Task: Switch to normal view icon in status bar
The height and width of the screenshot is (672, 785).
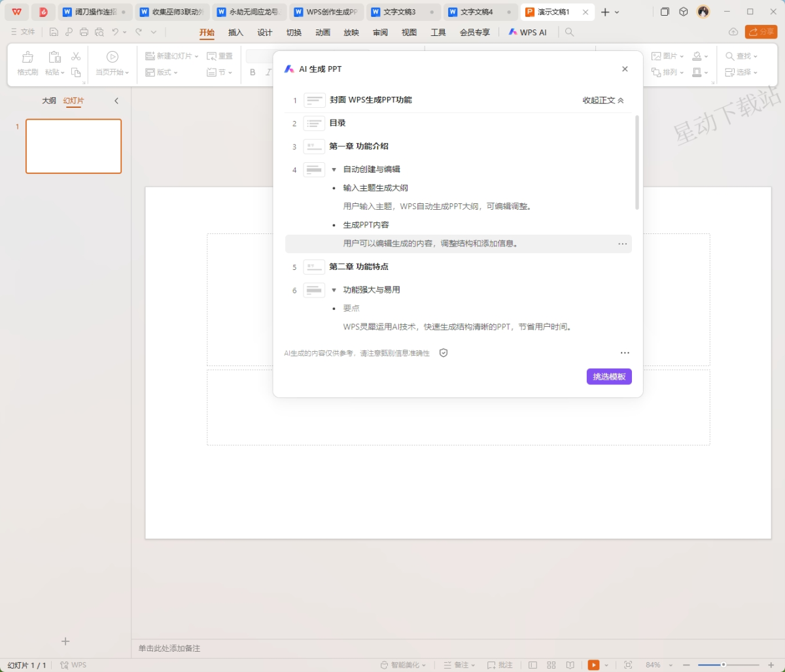Action: coord(533,665)
